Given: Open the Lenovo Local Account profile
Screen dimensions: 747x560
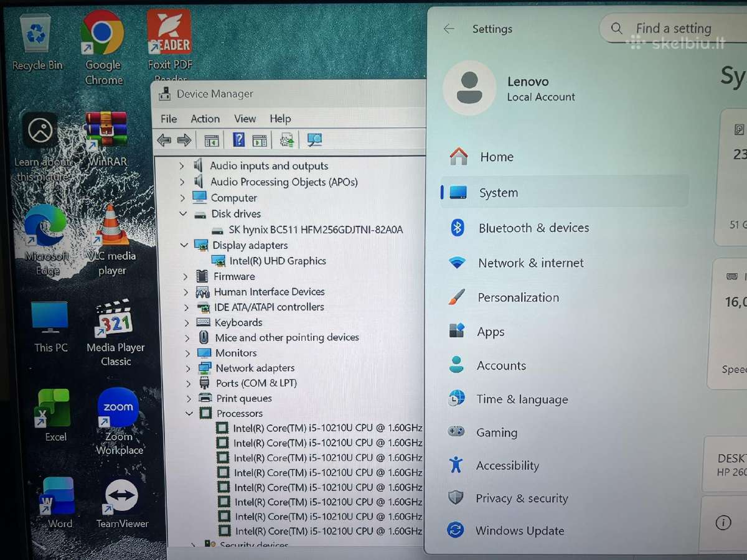Looking at the screenshot, I should point(510,88).
